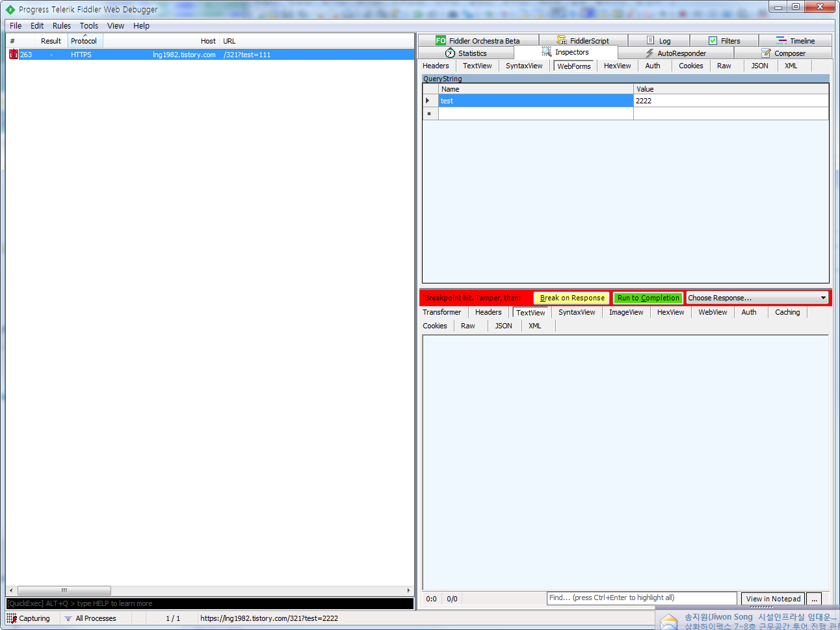
Task: Click View in Notepad button
Action: point(773,599)
